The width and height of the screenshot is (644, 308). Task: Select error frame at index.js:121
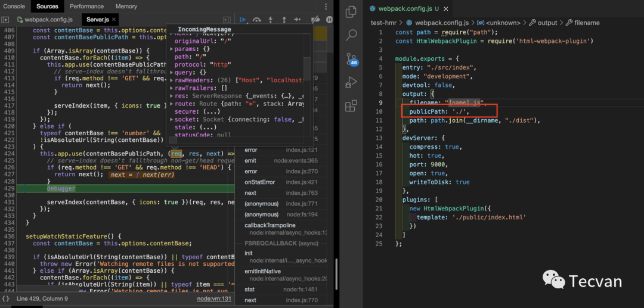point(281,150)
